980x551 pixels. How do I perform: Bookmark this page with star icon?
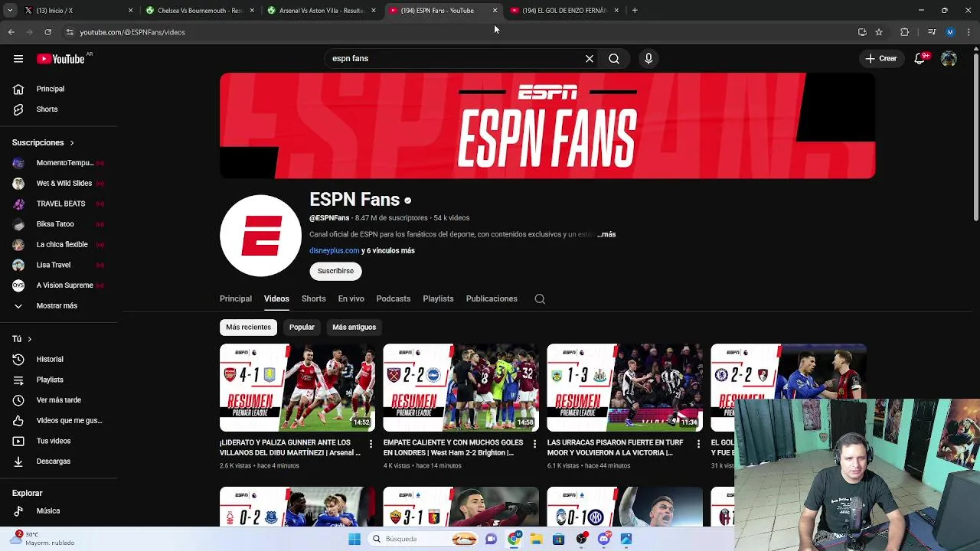pos(879,32)
